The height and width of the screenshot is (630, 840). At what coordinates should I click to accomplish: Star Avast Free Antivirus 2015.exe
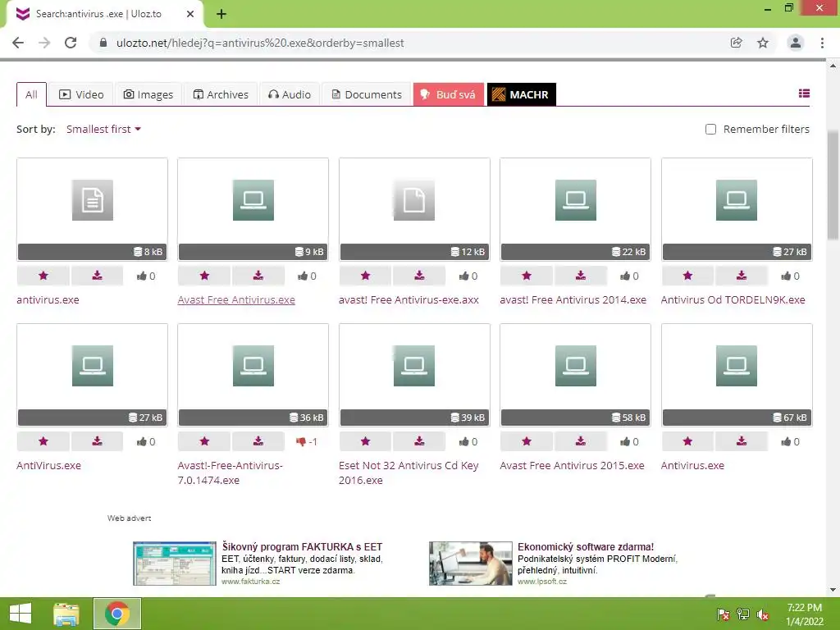tap(527, 441)
